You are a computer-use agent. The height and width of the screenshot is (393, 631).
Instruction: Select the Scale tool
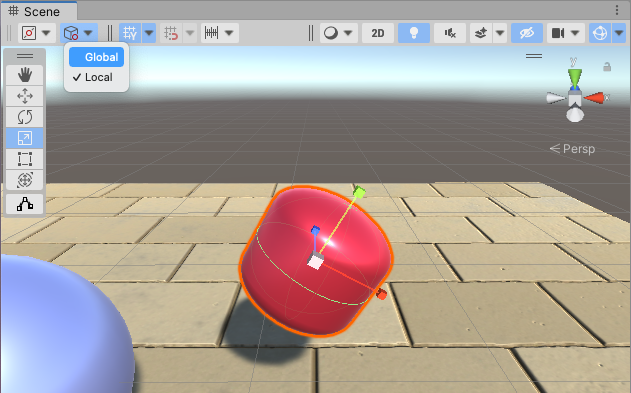tap(25, 138)
